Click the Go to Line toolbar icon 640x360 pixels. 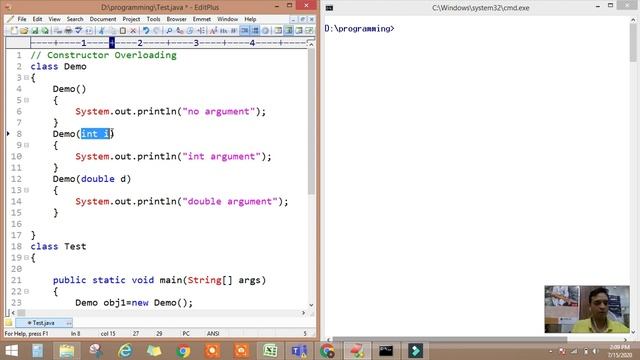click(x=201, y=31)
